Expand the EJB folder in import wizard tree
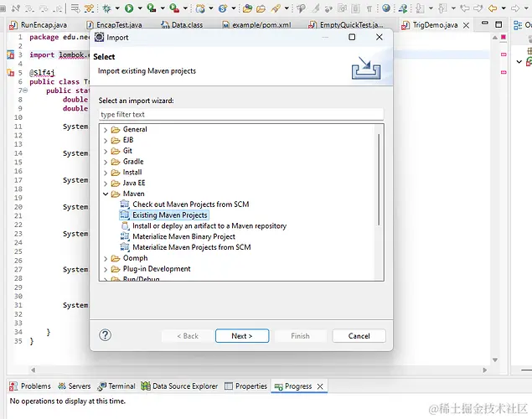 pos(106,141)
